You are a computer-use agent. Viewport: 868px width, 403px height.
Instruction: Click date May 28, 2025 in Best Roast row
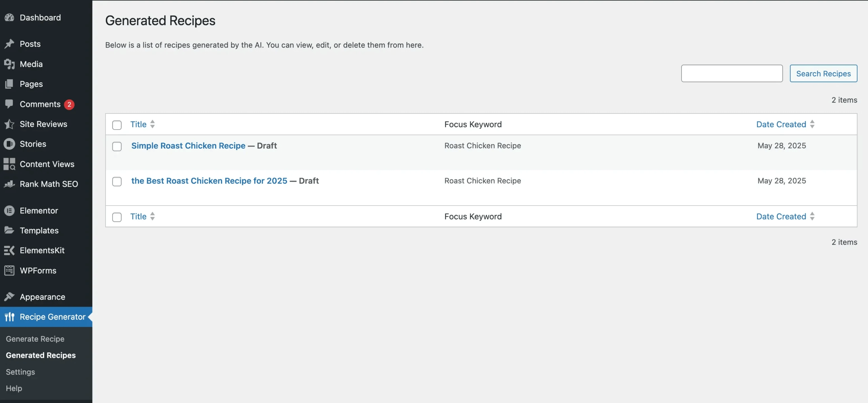pos(782,181)
